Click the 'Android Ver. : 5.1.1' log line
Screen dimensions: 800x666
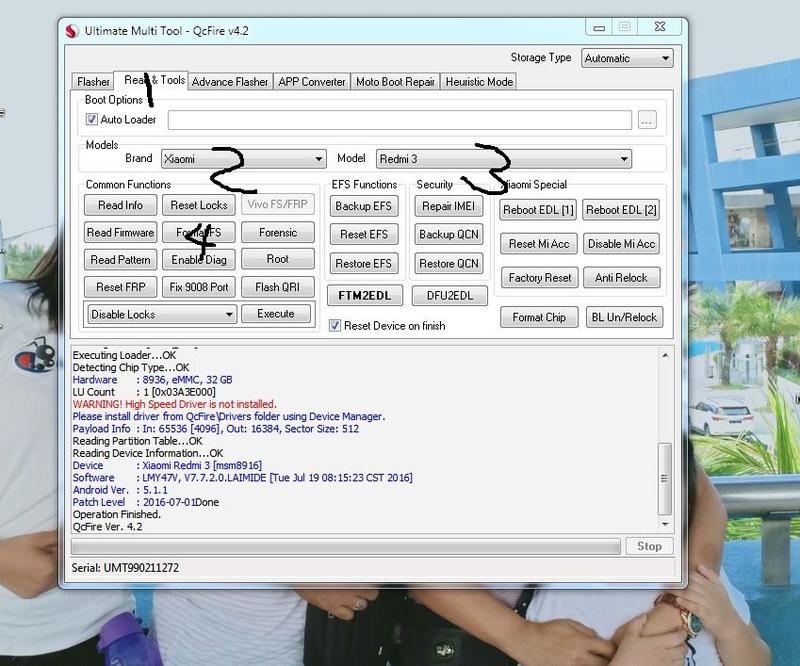click(120, 490)
